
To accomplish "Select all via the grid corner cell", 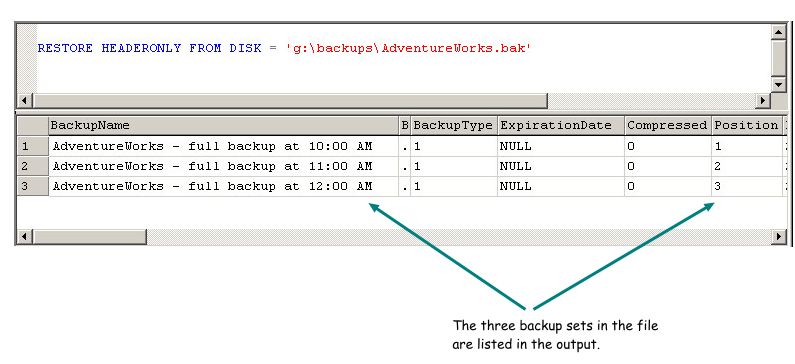I will click(33, 125).
